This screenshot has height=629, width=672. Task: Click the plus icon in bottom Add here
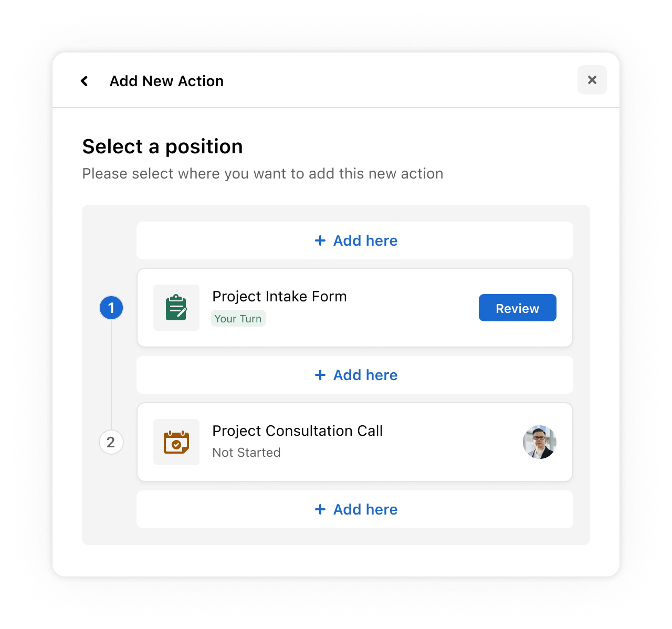pos(320,509)
